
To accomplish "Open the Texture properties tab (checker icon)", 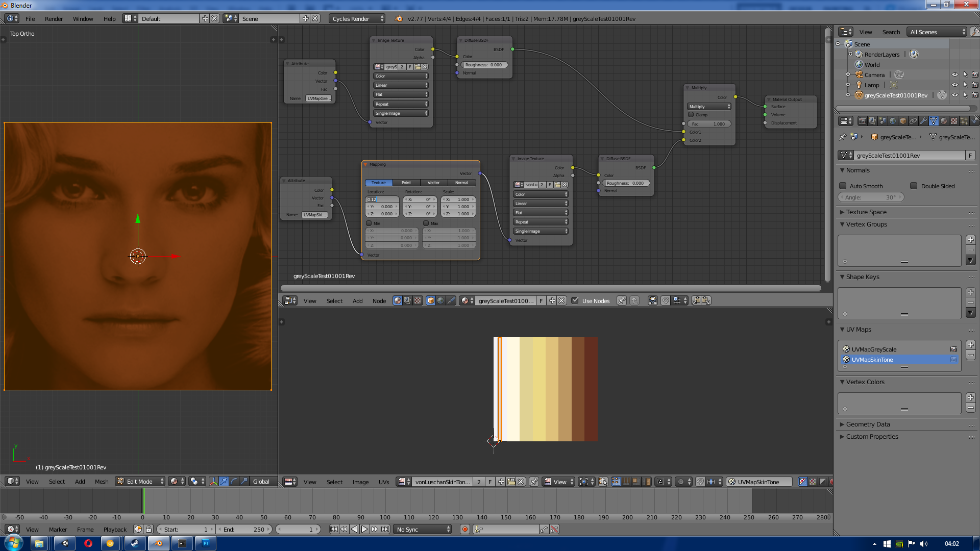I will coord(954,121).
